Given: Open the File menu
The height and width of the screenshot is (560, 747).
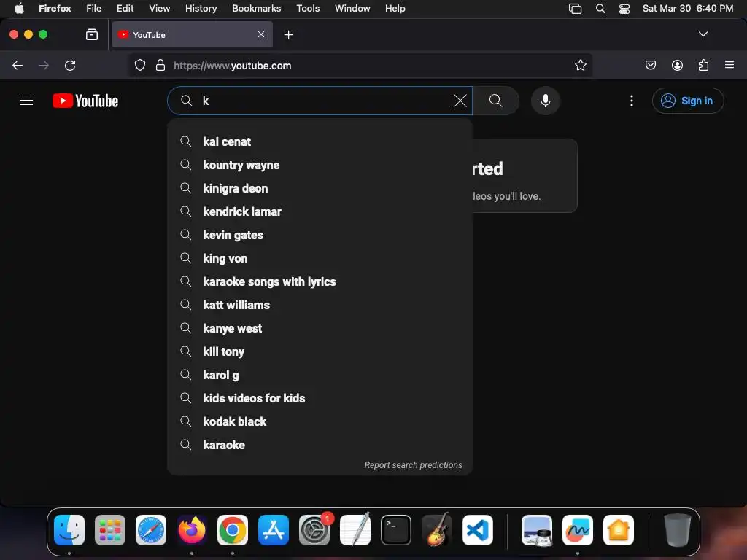Looking at the screenshot, I should pyautogui.click(x=94, y=8).
